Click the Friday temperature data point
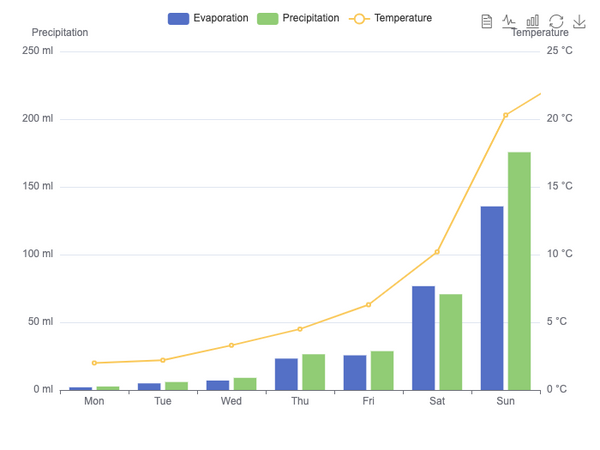This screenshot has height=450, width=600. [368, 305]
